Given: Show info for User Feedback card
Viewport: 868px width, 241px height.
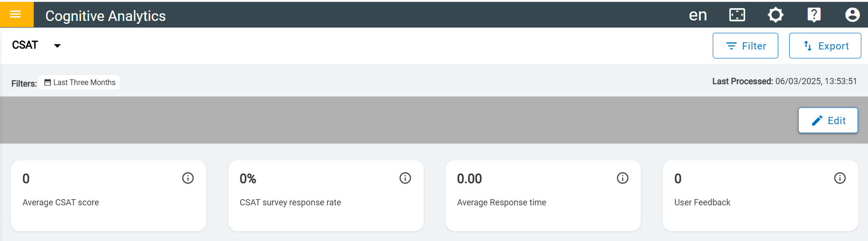Looking at the screenshot, I should pyautogui.click(x=840, y=178).
